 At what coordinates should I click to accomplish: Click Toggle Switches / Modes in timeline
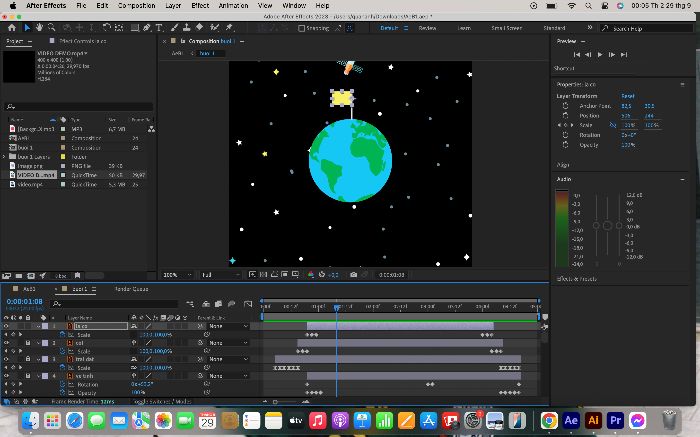[162, 401]
